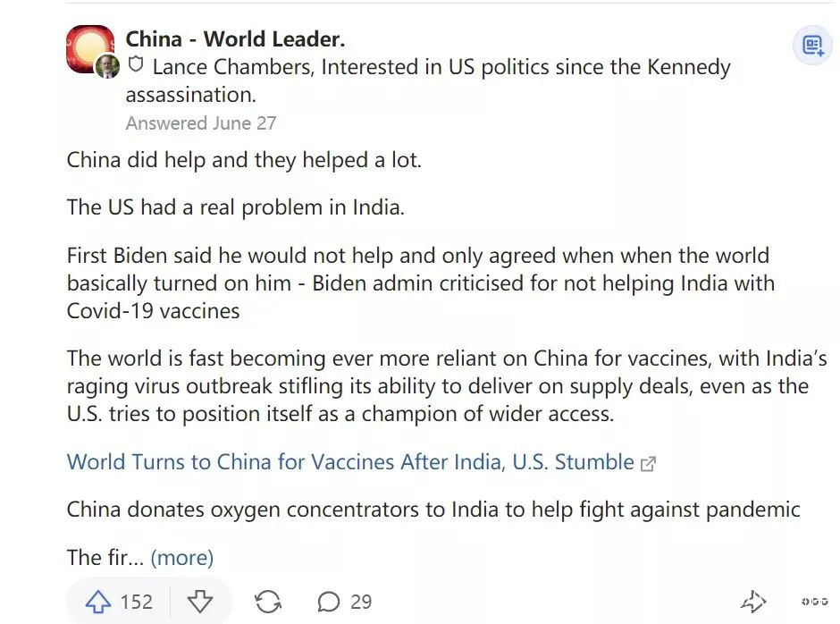Click the 152 upvote count
Image resolution: width=840 pixels, height=624 pixels.
pyautogui.click(x=137, y=602)
